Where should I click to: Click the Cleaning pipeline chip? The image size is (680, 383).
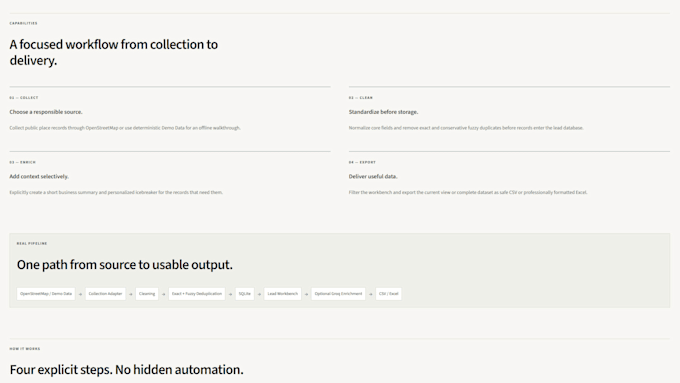pos(147,294)
